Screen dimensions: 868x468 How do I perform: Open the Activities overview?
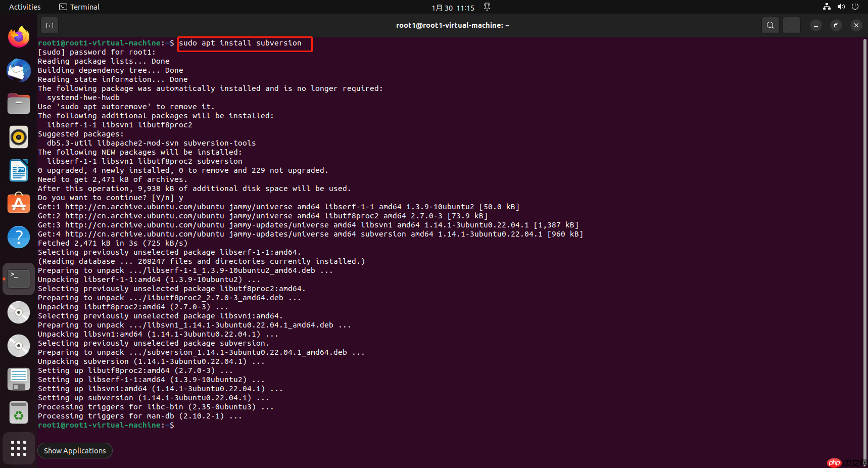[25, 7]
